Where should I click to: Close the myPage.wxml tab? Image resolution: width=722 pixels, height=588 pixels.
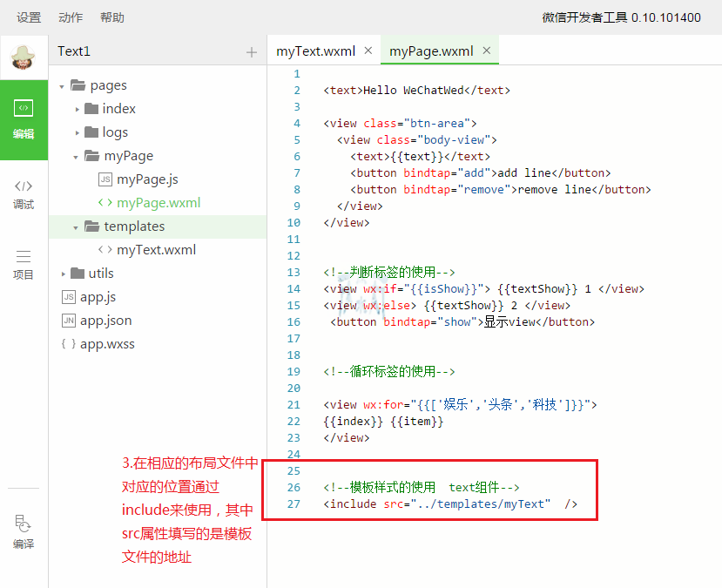(x=486, y=51)
